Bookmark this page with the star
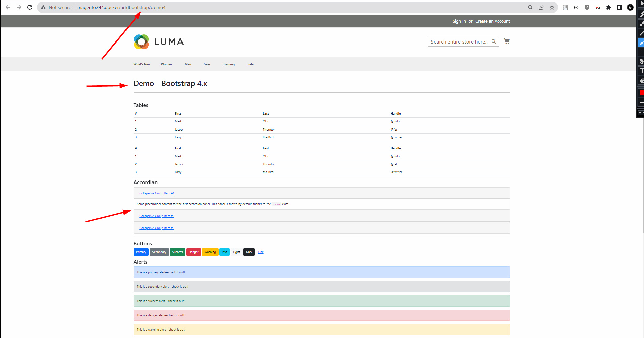This screenshot has height=338, width=644. (x=552, y=7)
